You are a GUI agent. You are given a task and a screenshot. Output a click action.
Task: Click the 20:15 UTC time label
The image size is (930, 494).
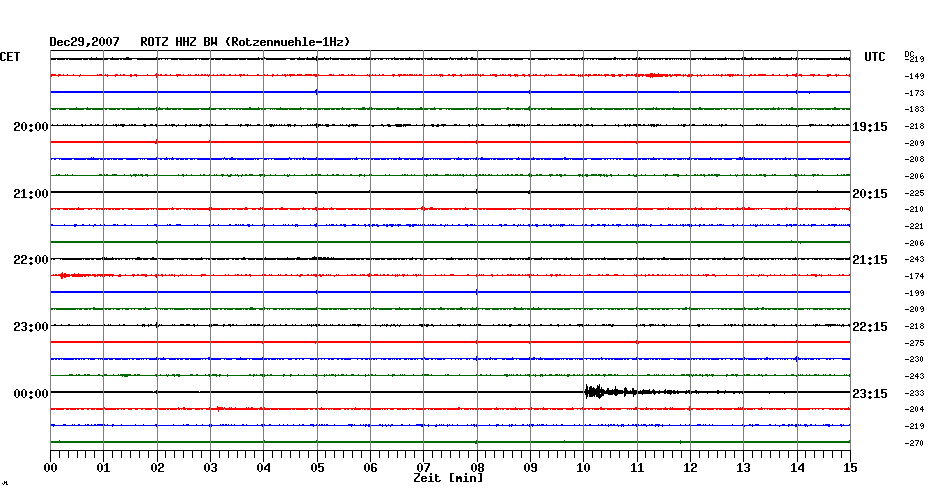(870, 194)
